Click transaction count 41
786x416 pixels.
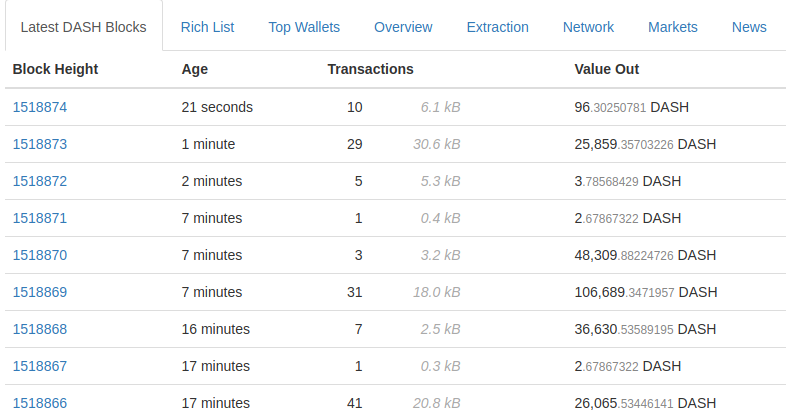(354, 403)
